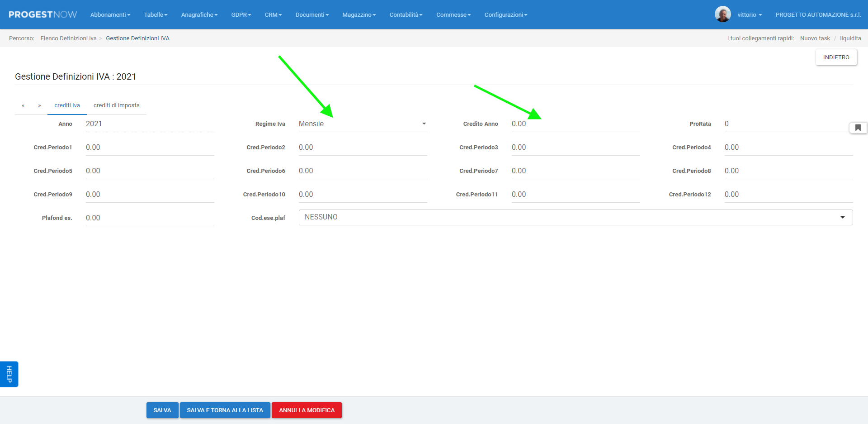Image resolution: width=868 pixels, height=424 pixels.
Task: Switch to crediti di imposta tab
Action: [x=116, y=105]
